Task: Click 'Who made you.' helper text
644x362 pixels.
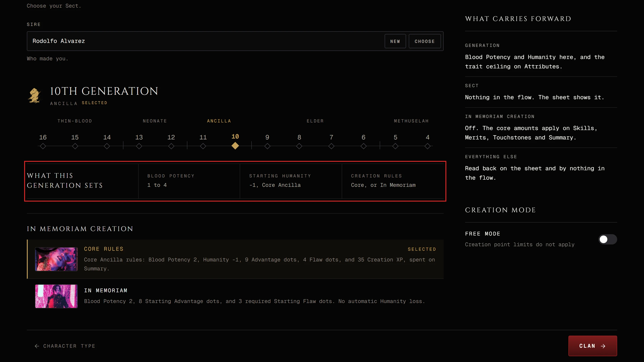Action: tap(47, 59)
